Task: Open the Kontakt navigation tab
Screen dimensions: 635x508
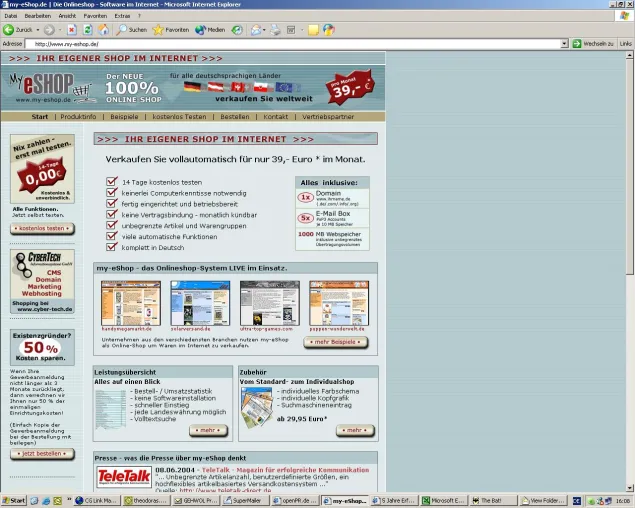Action: pyautogui.click(x=276, y=117)
